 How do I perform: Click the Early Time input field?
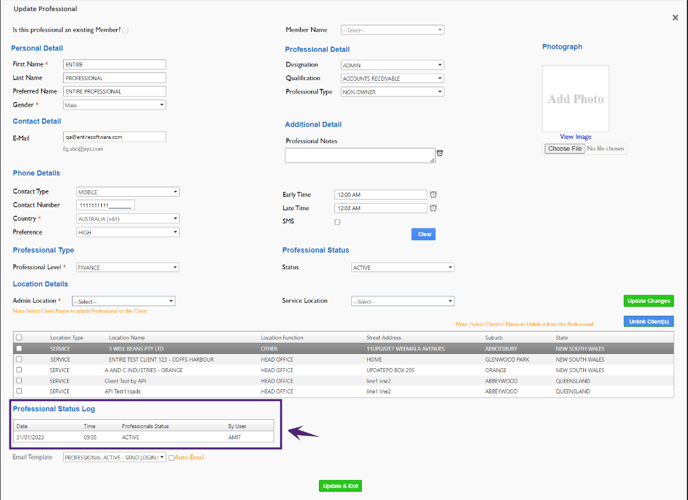(380, 195)
